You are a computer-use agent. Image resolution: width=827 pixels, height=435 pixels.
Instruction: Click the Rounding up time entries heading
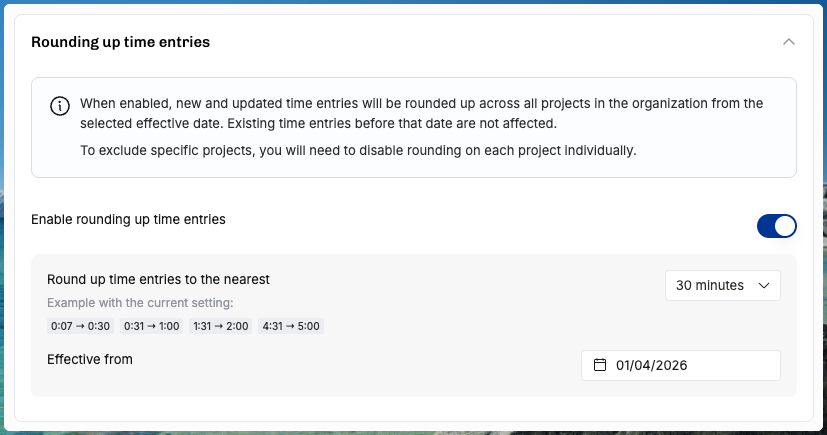[120, 42]
